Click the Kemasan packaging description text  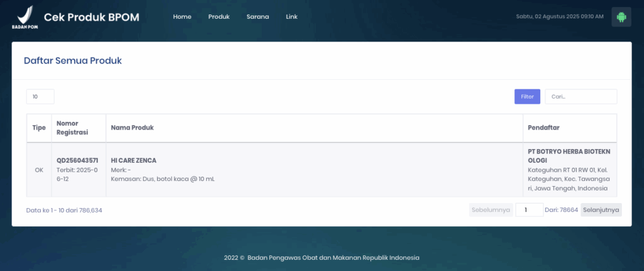[x=163, y=179]
